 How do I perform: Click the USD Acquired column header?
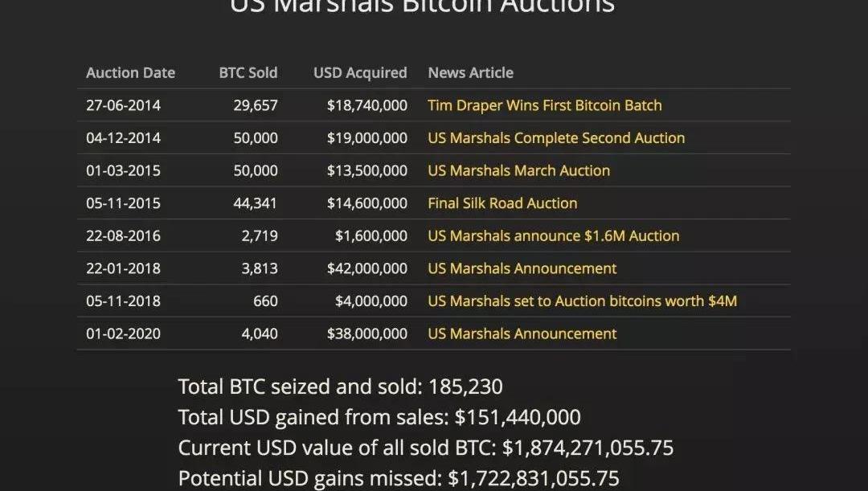click(x=360, y=72)
